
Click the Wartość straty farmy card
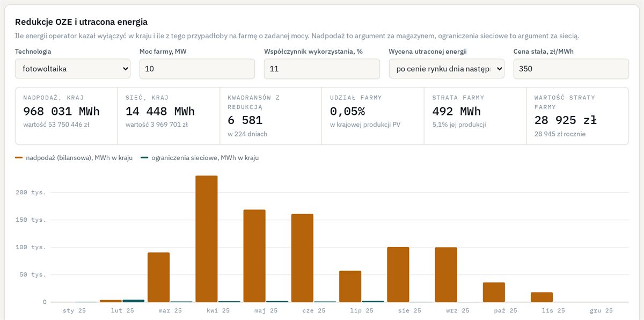coord(577,116)
